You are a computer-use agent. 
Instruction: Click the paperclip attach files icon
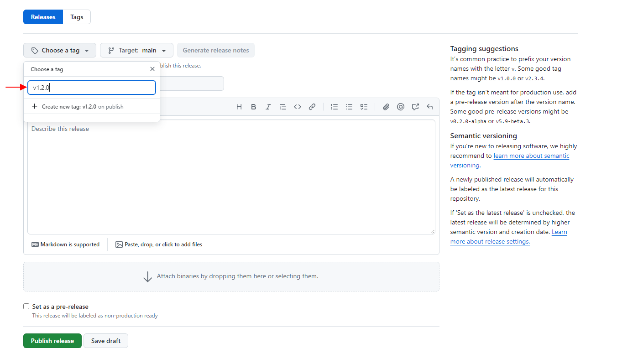[386, 107]
